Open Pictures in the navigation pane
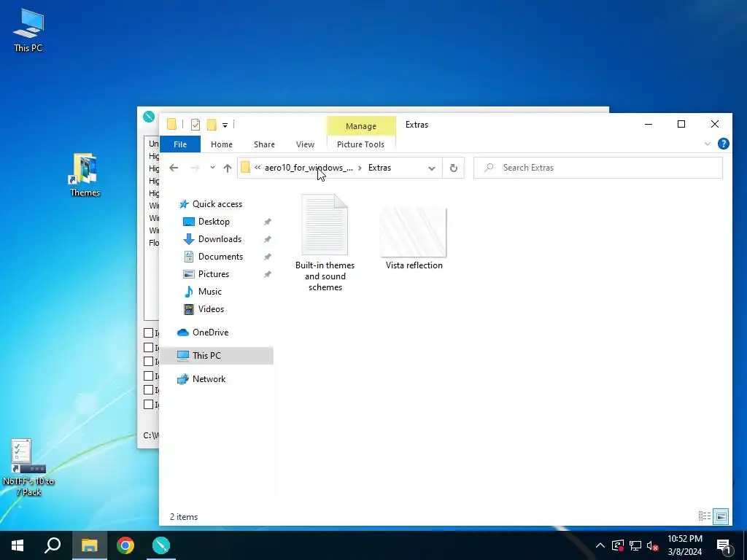The width and height of the screenshot is (747, 560). click(x=214, y=274)
